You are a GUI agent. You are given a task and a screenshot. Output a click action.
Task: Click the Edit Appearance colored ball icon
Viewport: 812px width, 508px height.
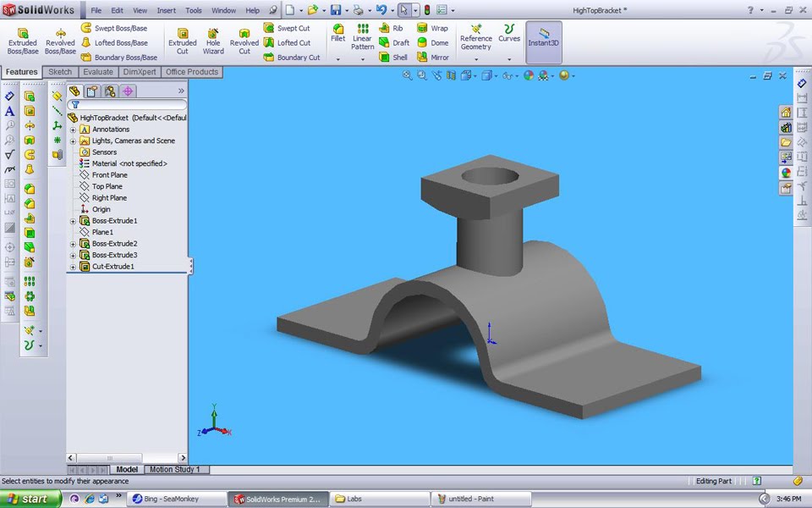tap(529, 75)
